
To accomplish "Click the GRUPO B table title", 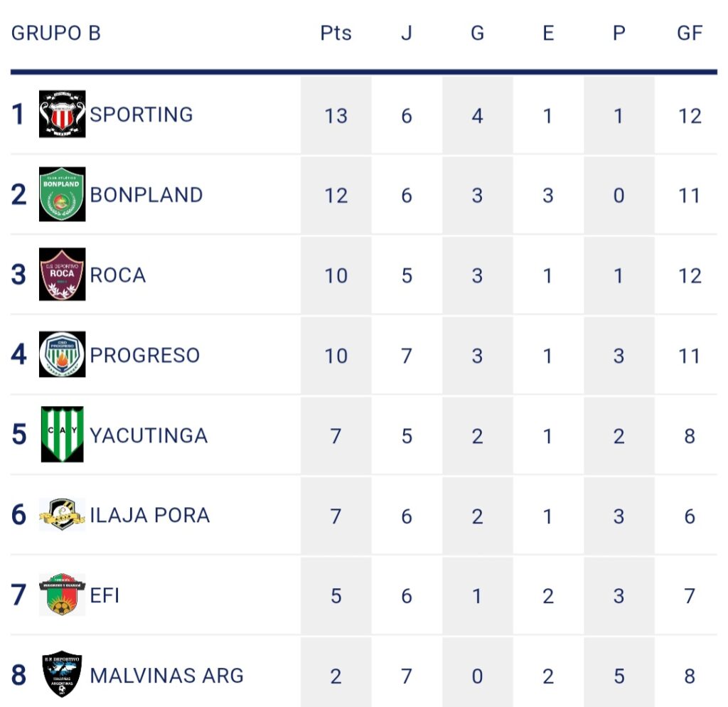I will pyautogui.click(x=56, y=33).
